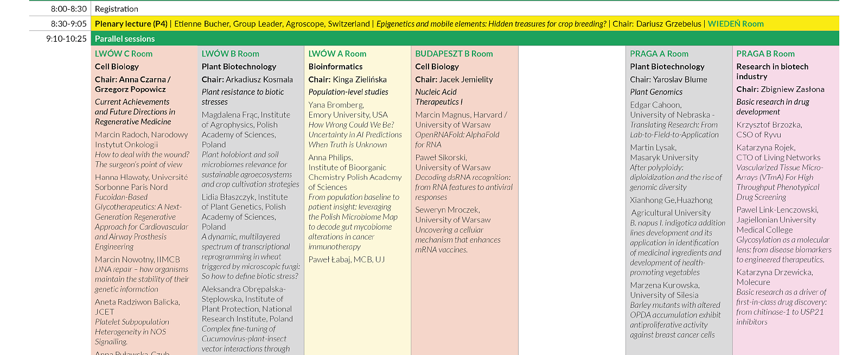The height and width of the screenshot is (355, 868).
Task: Click Current Achievements and Future Directions subtitle
Action: point(135,112)
